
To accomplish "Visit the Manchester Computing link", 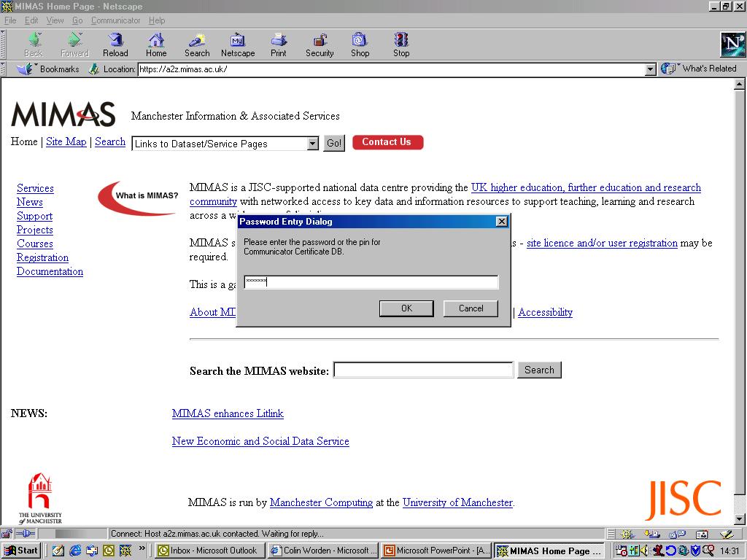I will (321, 502).
